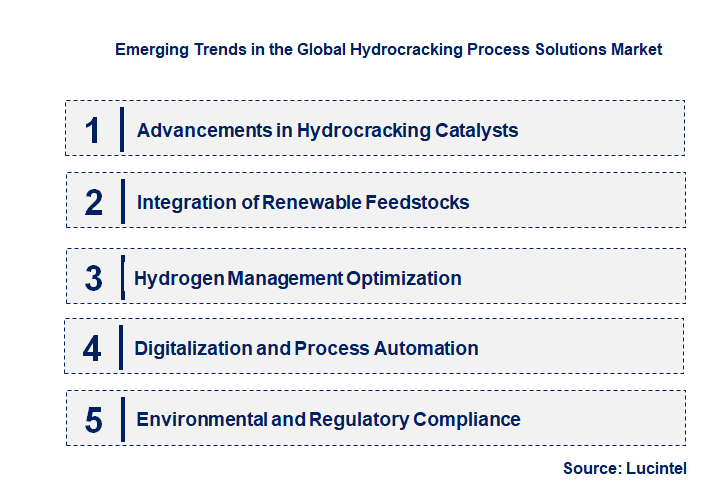712x501 pixels.
Task: Select 'Hydrogen Management Optimization' text
Action: [x=297, y=278]
